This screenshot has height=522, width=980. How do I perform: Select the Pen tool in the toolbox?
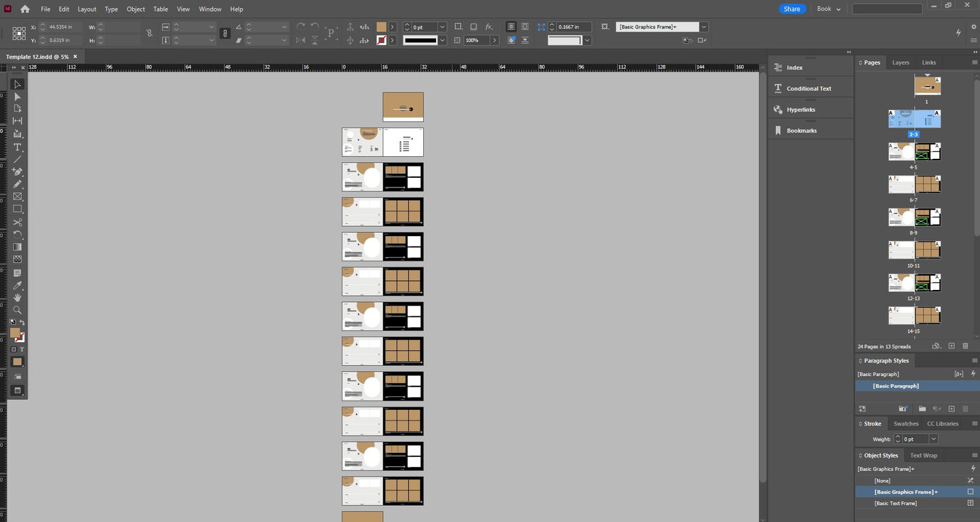click(x=18, y=172)
